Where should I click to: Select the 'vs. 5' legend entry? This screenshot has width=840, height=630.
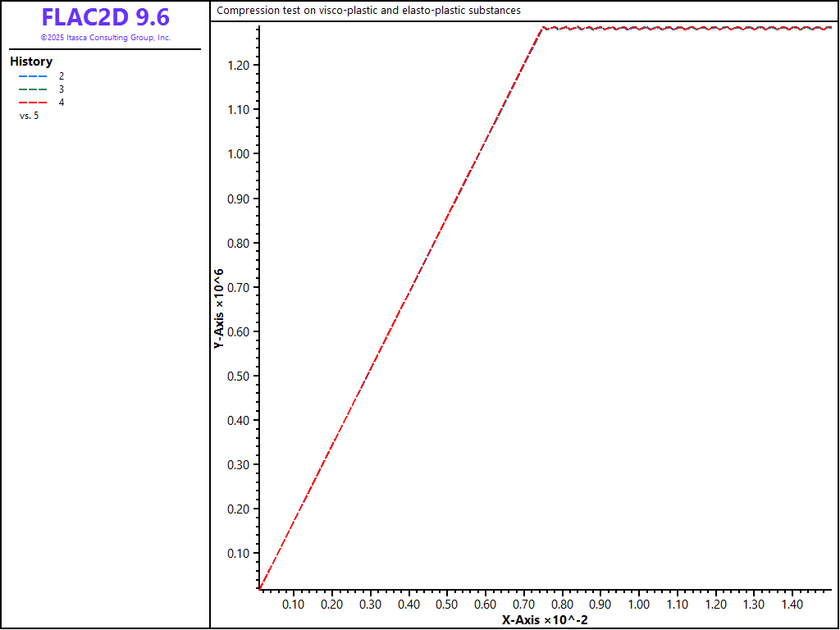point(29,116)
